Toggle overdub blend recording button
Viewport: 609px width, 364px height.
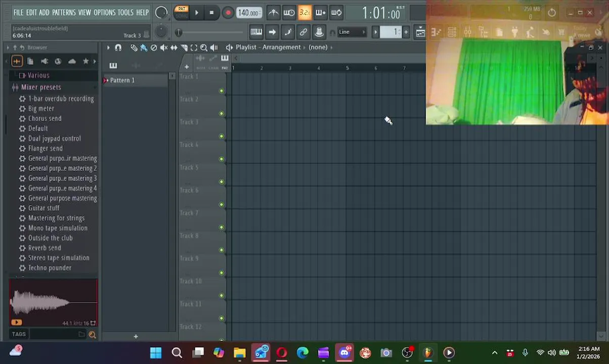click(x=320, y=13)
